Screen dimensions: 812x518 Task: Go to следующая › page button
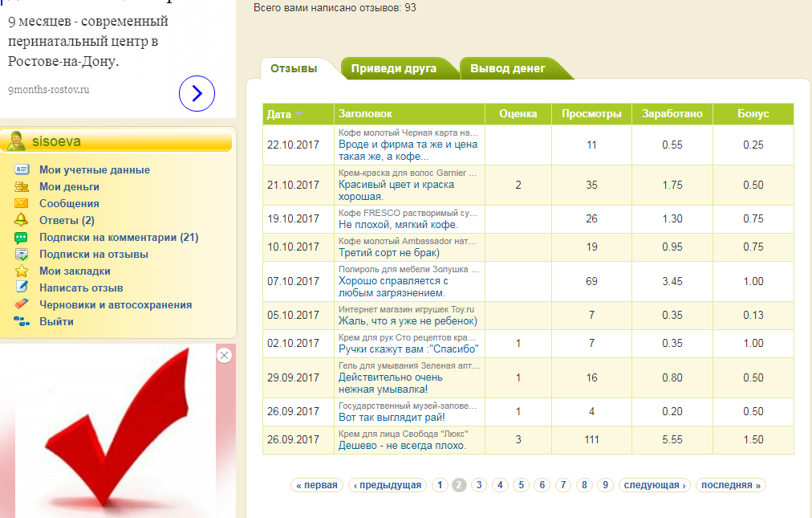coord(655,485)
